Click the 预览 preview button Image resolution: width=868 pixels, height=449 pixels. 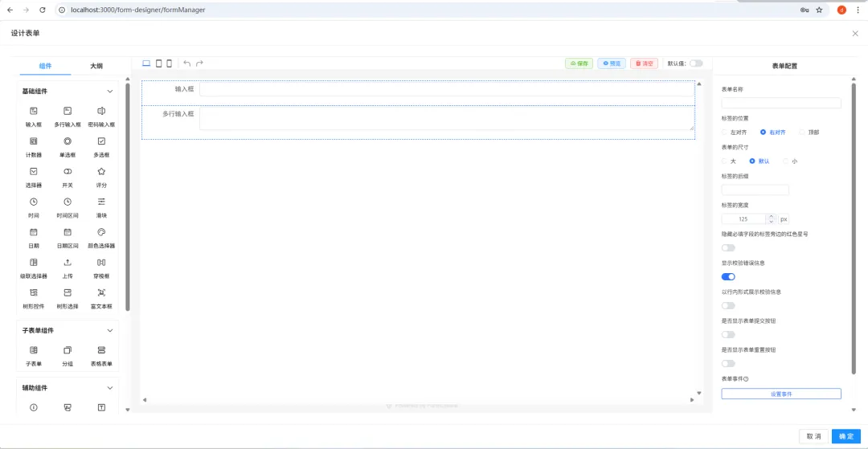[x=612, y=63]
